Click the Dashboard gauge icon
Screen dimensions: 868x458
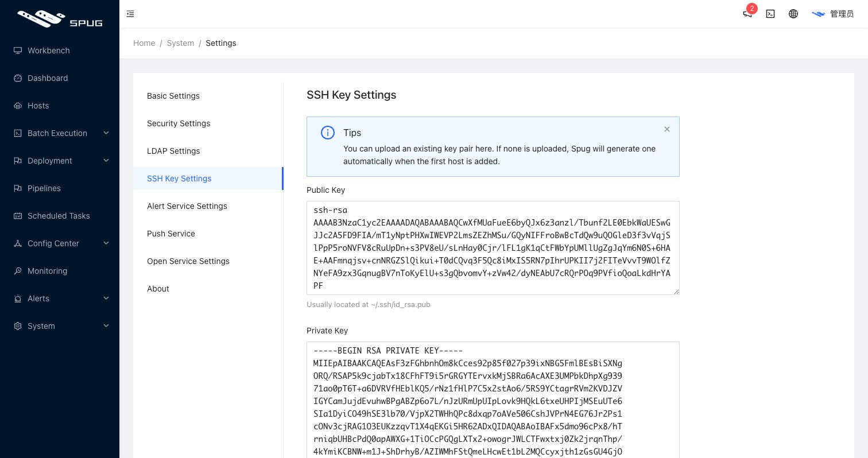pyautogui.click(x=18, y=78)
